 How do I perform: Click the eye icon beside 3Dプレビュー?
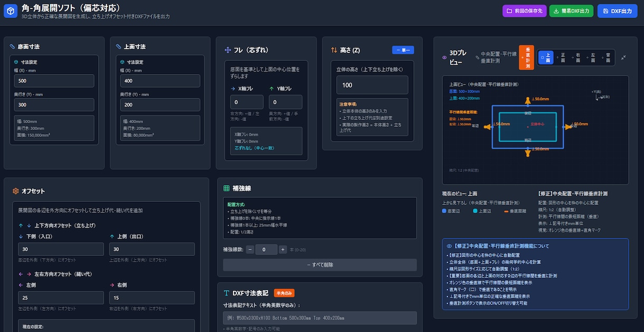pyautogui.click(x=444, y=58)
